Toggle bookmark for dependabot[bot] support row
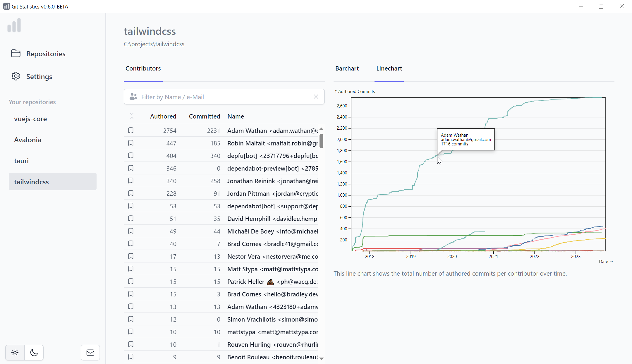Viewport: 632px width, 364px height. (x=131, y=206)
